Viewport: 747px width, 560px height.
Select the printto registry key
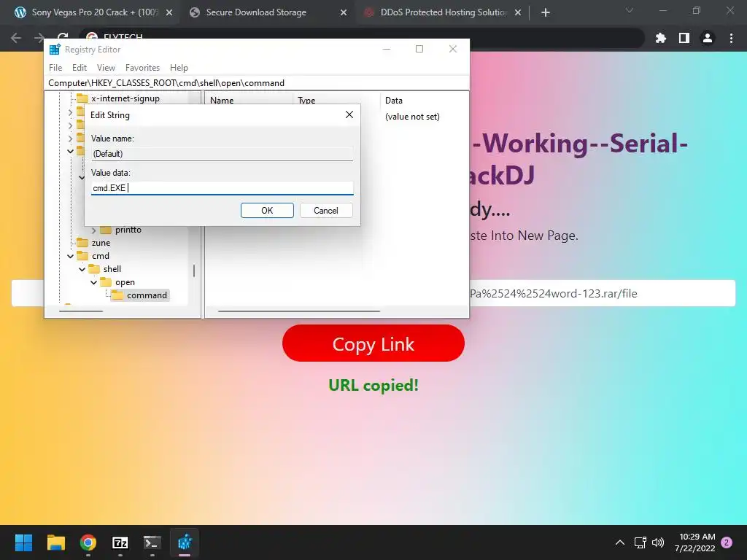128,230
